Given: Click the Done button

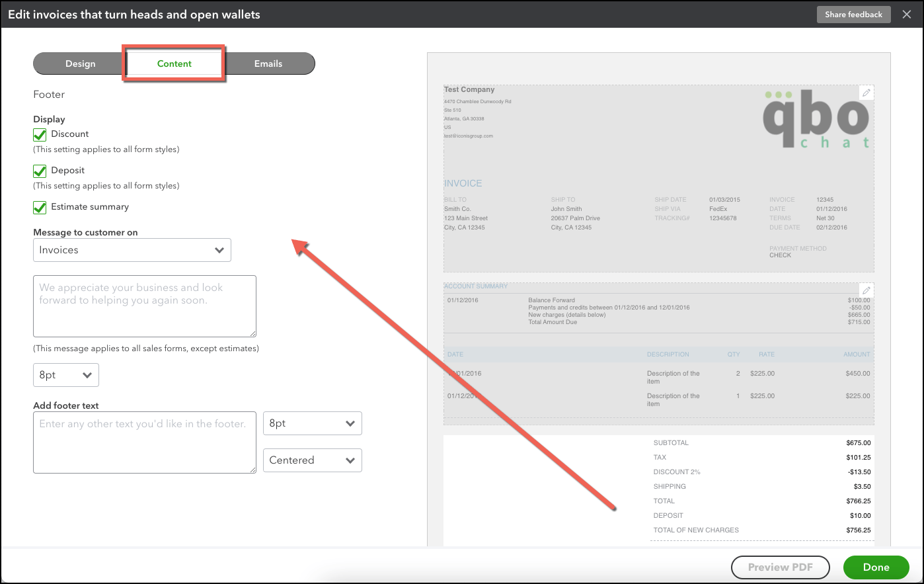Looking at the screenshot, I should point(876,567).
